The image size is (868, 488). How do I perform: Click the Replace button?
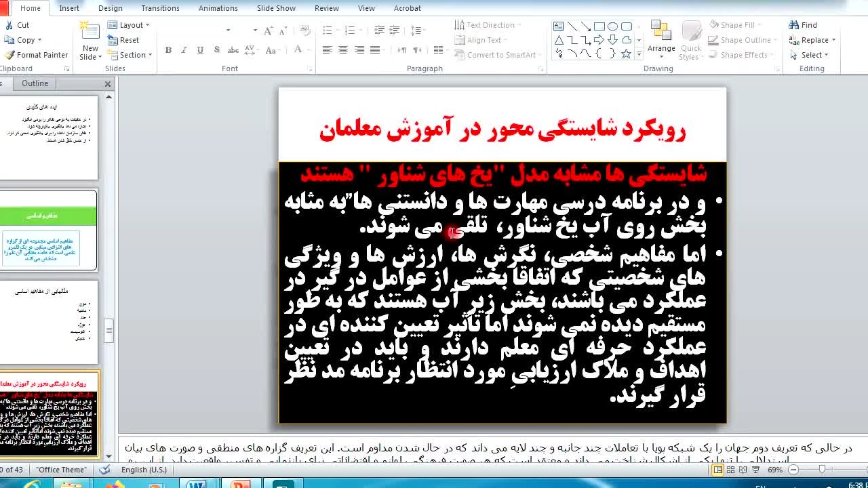click(812, 40)
